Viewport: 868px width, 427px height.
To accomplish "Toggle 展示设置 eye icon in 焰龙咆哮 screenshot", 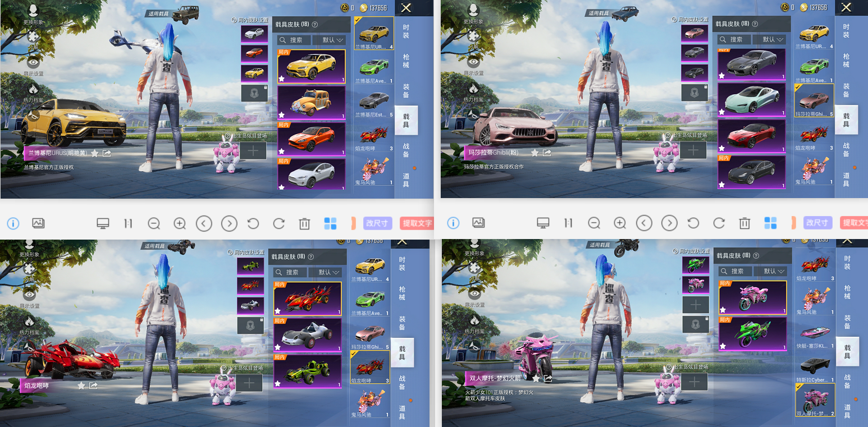I will click(x=29, y=295).
